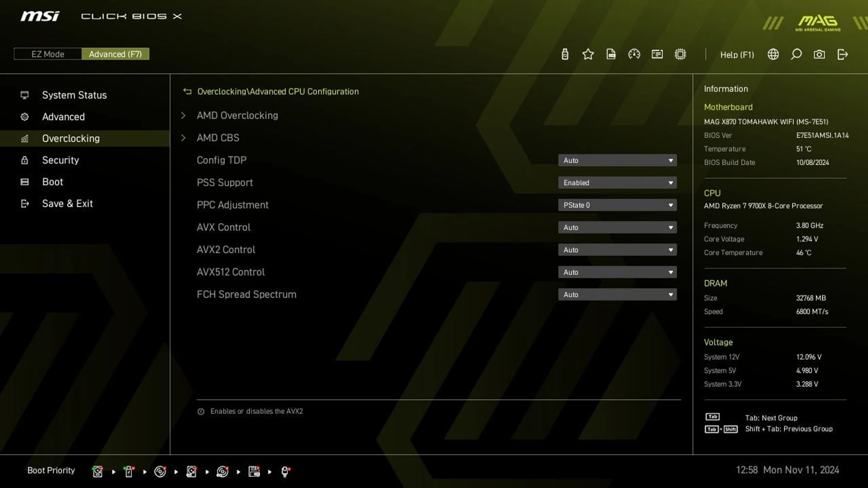Open the language globe icon
The width and height of the screenshot is (868, 488).
coord(773,54)
